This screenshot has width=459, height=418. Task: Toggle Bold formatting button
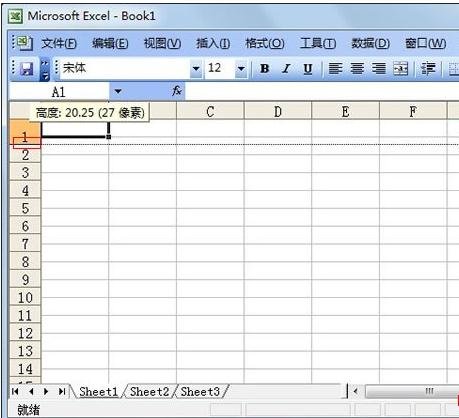(265, 69)
